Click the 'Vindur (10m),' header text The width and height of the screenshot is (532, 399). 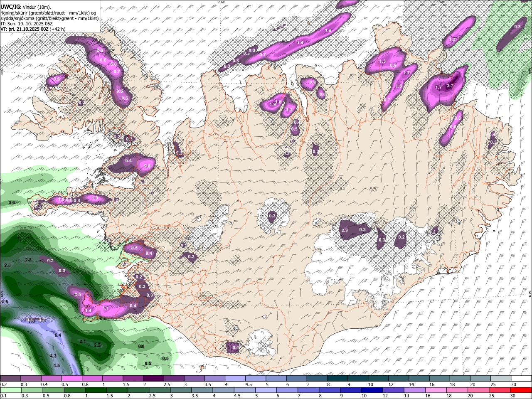point(36,7)
